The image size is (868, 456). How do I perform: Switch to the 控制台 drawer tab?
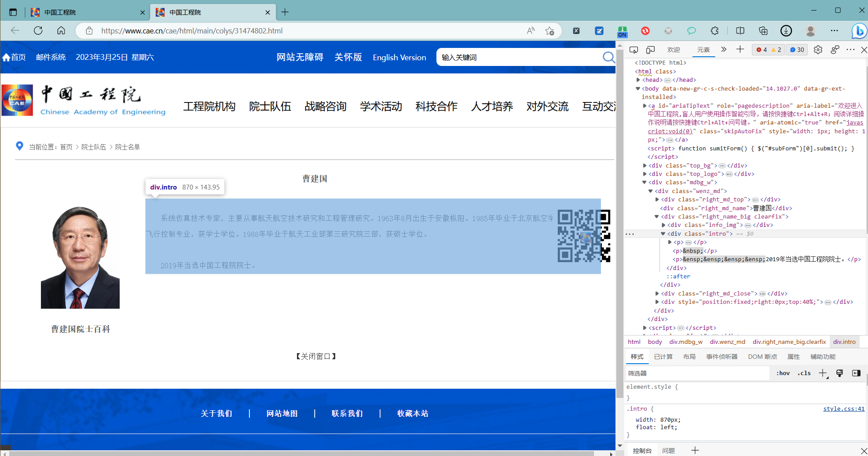point(642,451)
